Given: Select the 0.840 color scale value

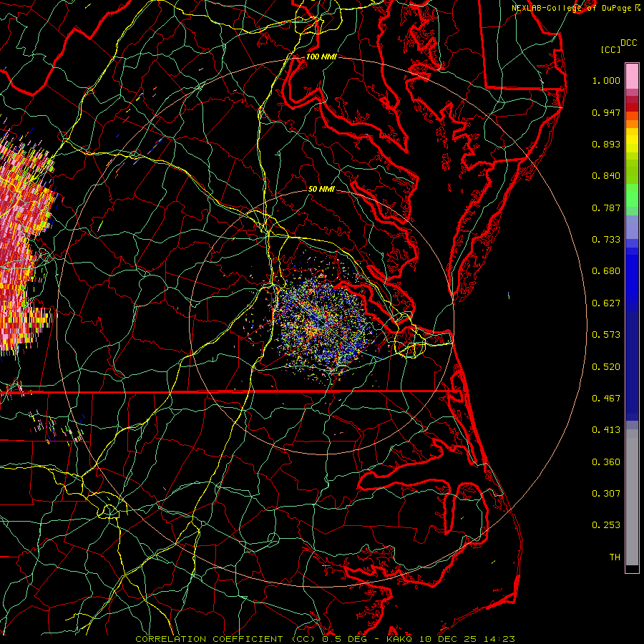Looking at the screenshot, I should click(606, 176).
